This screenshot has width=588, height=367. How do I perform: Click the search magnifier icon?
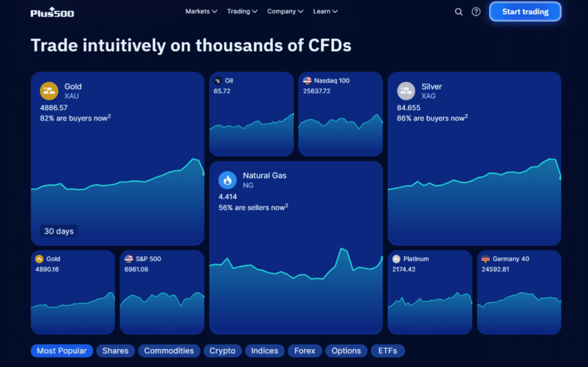pyautogui.click(x=458, y=11)
